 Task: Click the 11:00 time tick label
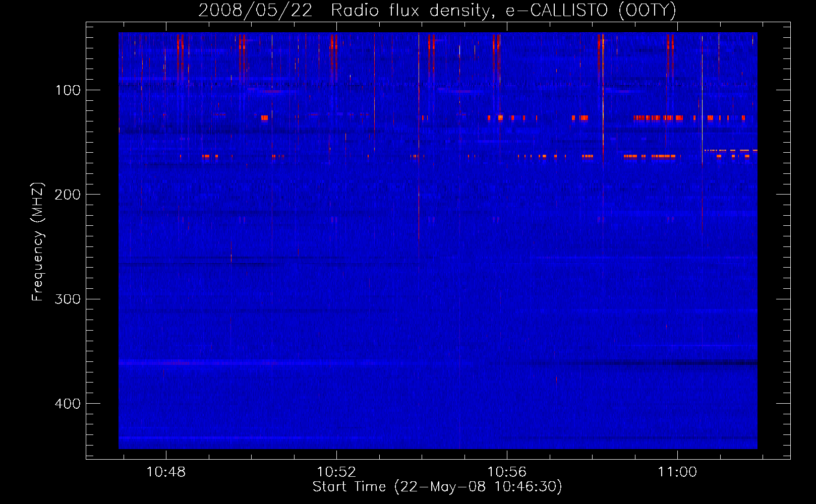[x=677, y=472]
